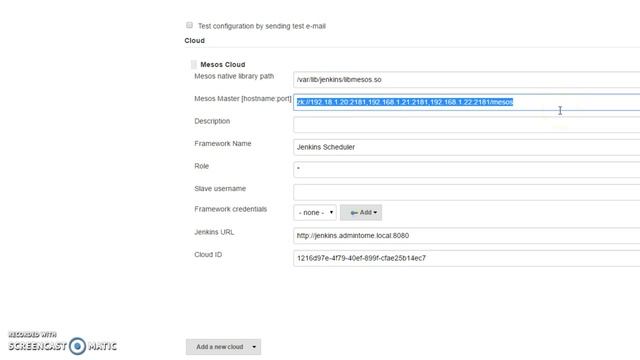The width and height of the screenshot is (640, 360).
Task: Click the Role input field
Action: click(x=467, y=169)
